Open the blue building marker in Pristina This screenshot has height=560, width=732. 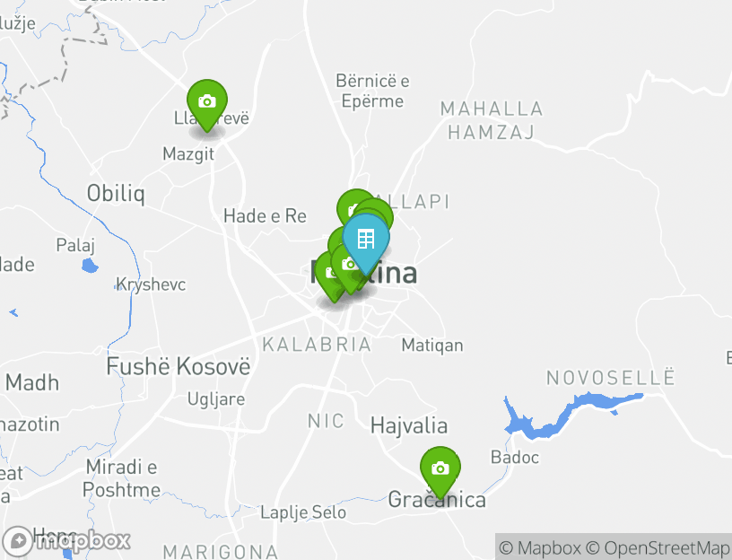(366, 241)
